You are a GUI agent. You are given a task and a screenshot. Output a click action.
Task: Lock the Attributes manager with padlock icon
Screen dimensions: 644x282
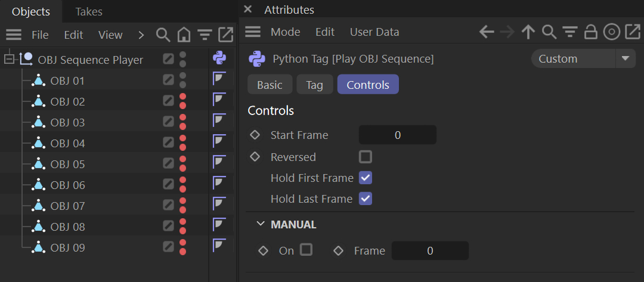[x=590, y=32]
